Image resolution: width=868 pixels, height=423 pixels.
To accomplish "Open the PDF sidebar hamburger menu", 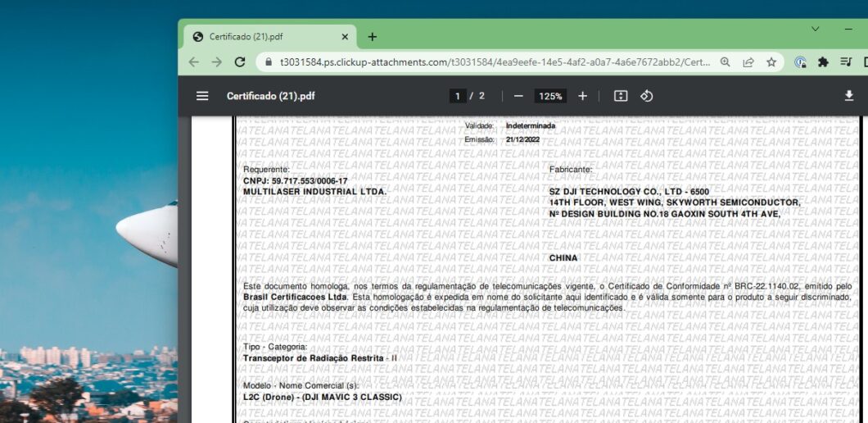I will pyautogui.click(x=202, y=96).
